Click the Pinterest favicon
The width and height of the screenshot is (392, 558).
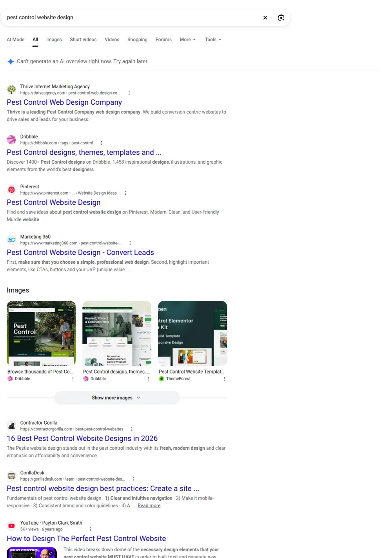coord(12,190)
